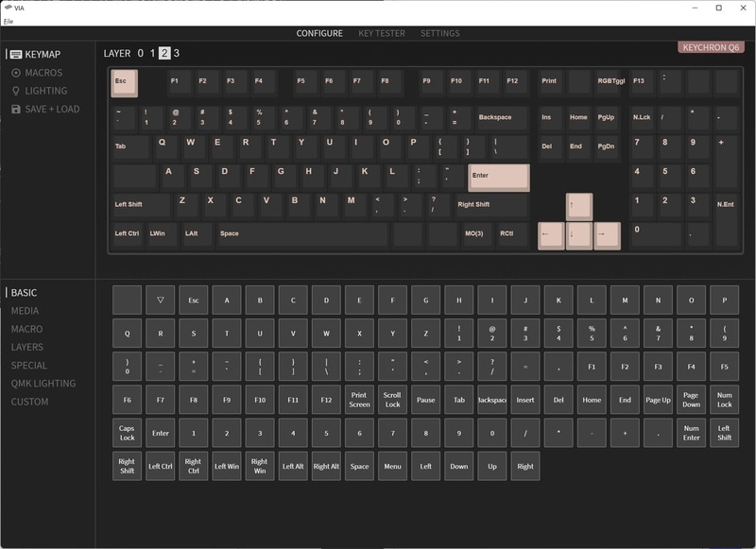This screenshot has height=549, width=756.
Task: Choose the Pause keycode
Action: [426, 400]
